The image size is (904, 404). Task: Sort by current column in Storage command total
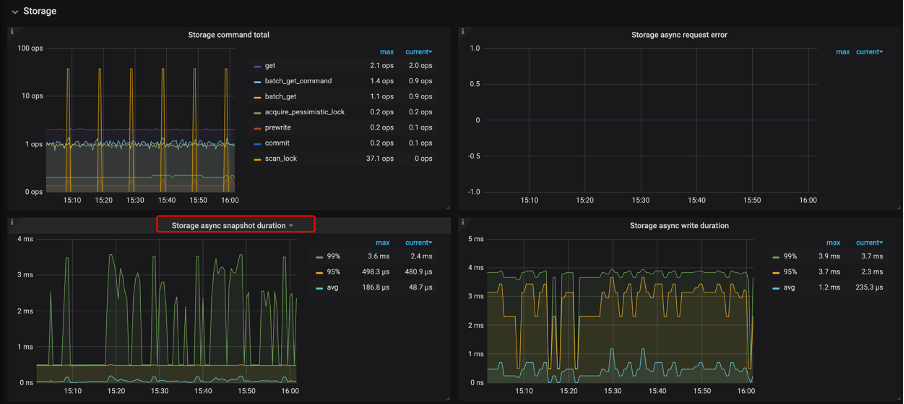pyautogui.click(x=419, y=51)
